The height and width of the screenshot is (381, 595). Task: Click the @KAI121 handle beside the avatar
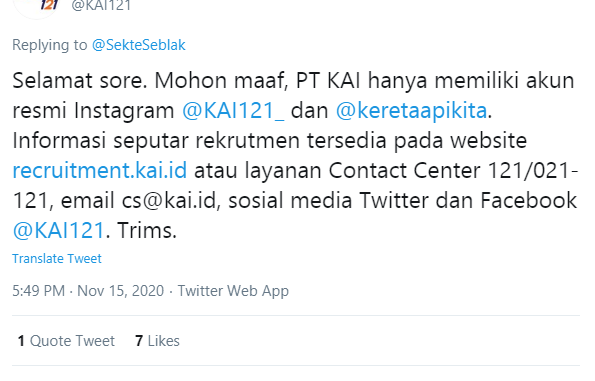pos(101,5)
